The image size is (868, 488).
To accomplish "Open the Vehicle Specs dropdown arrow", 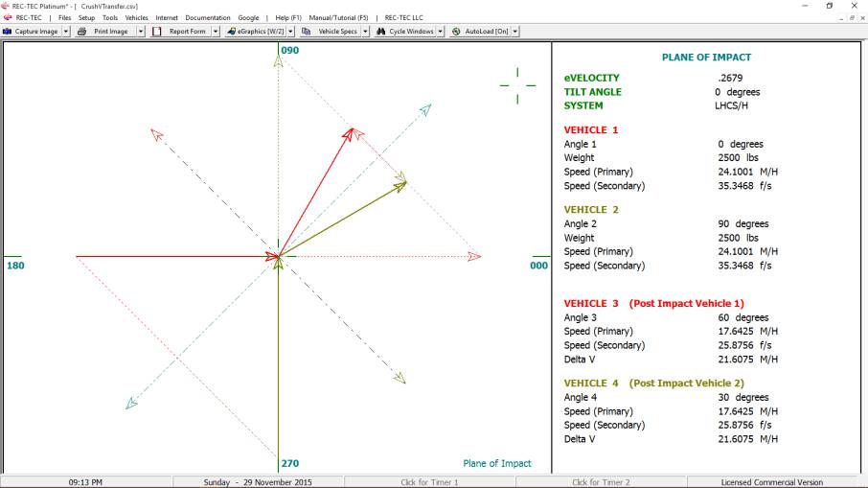I will click(x=365, y=32).
